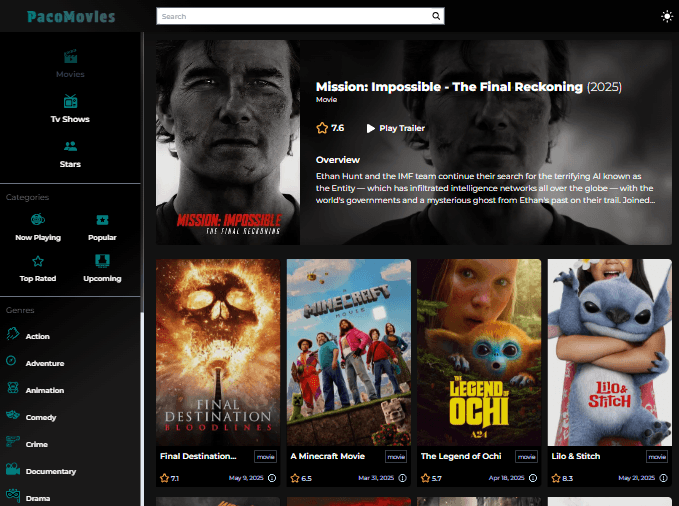Click the May 9, 2025 release date
The width and height of the screenshot is (679, 506).
coord(246,478)
